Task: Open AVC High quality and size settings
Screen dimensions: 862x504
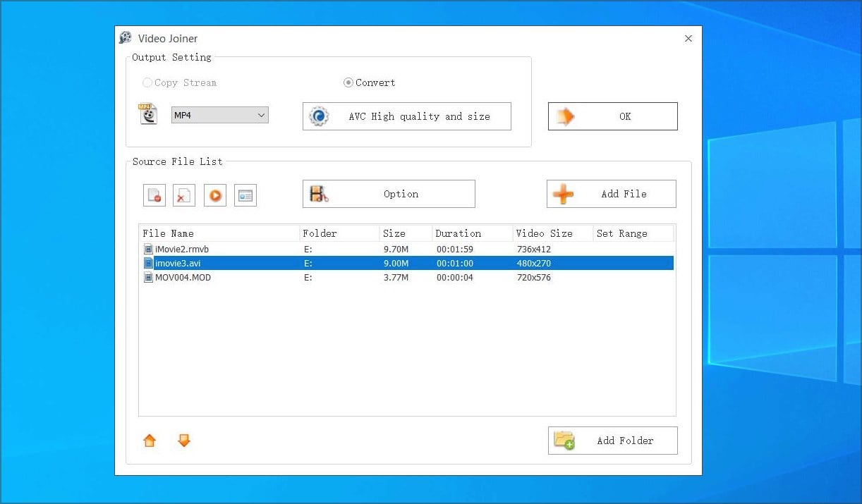Action: click(407, 116)
